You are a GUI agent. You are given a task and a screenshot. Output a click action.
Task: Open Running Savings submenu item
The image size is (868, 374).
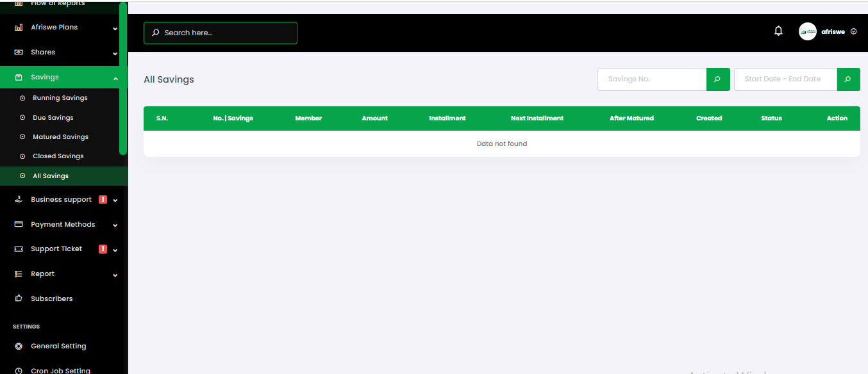(x=60, y=98)
